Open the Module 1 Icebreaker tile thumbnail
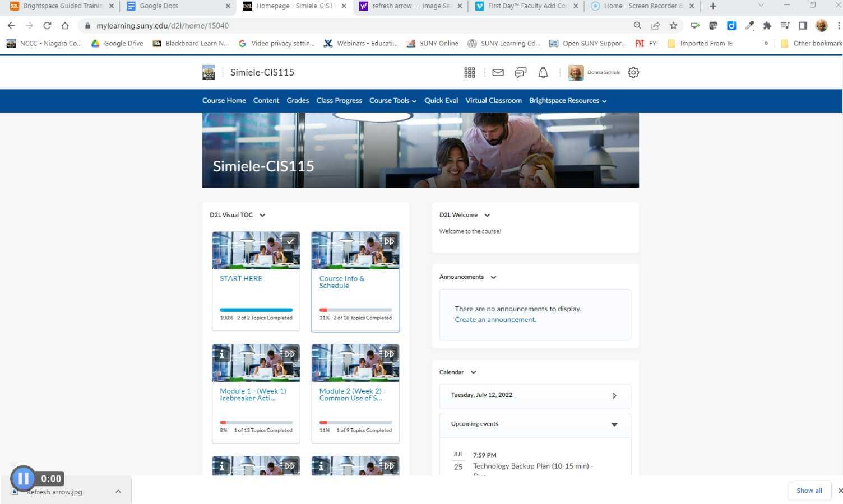This screenshot has height=504, width=843. (256, 362)
